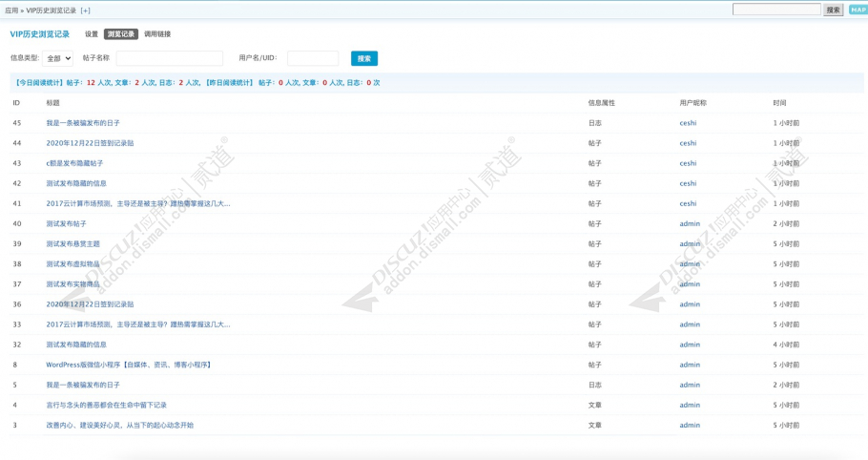Image resolution: width=868 pixels, height=460 pixels.
Task: Click the 应用 breadcrumb item
Action: coord(11,10)
